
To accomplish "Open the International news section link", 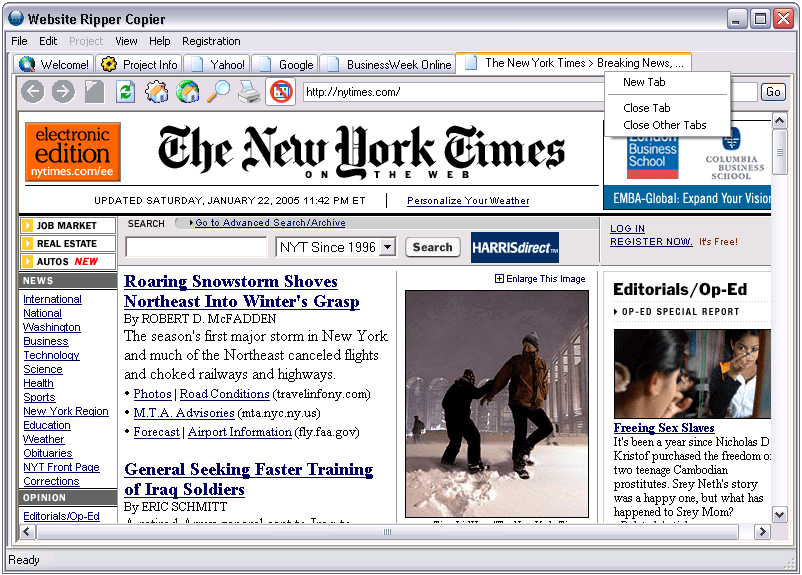I will point(52,299).
